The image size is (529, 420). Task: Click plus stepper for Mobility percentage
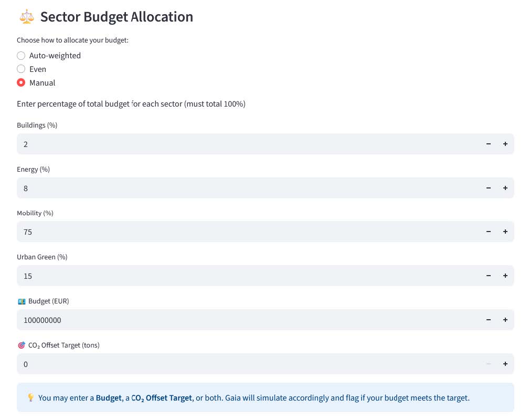click(505, 232)
